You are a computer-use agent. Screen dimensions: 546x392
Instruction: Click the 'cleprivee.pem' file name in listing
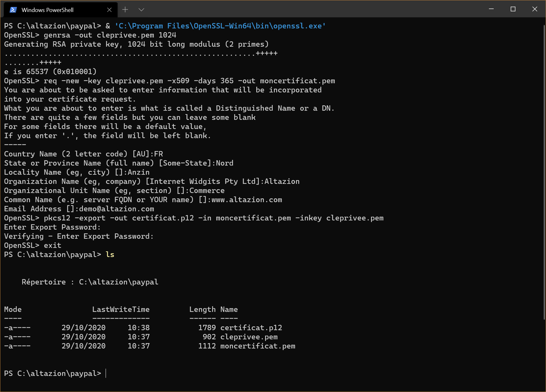[x=249, y=337]
